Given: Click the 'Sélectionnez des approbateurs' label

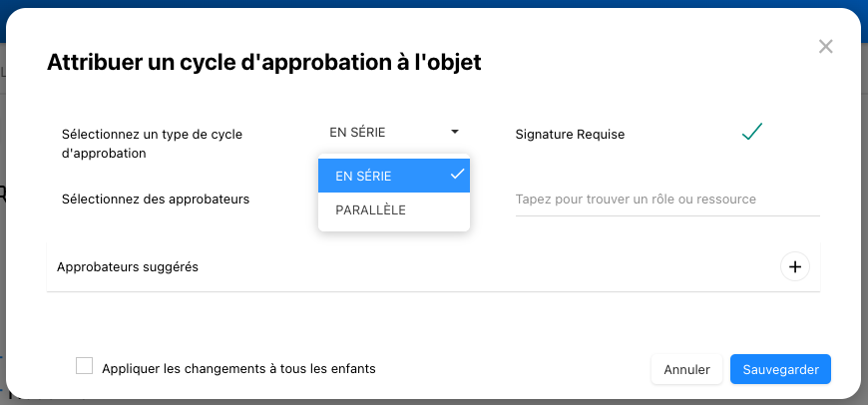Looking at the screenshot, I should coord(156,199).
